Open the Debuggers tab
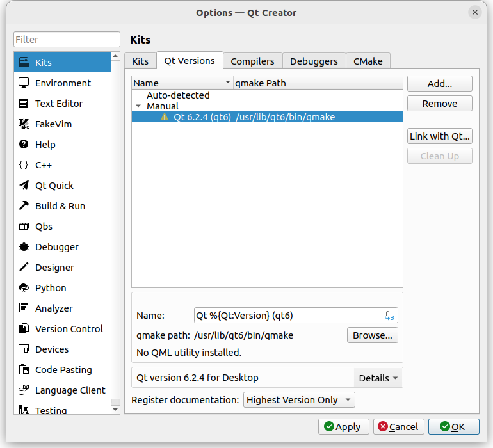The width and height of the screenshot is (493, 448). 314,61
